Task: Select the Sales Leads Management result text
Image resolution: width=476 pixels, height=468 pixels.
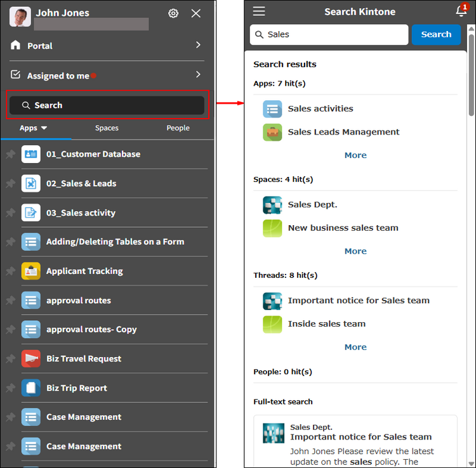Action: (343, 132)
